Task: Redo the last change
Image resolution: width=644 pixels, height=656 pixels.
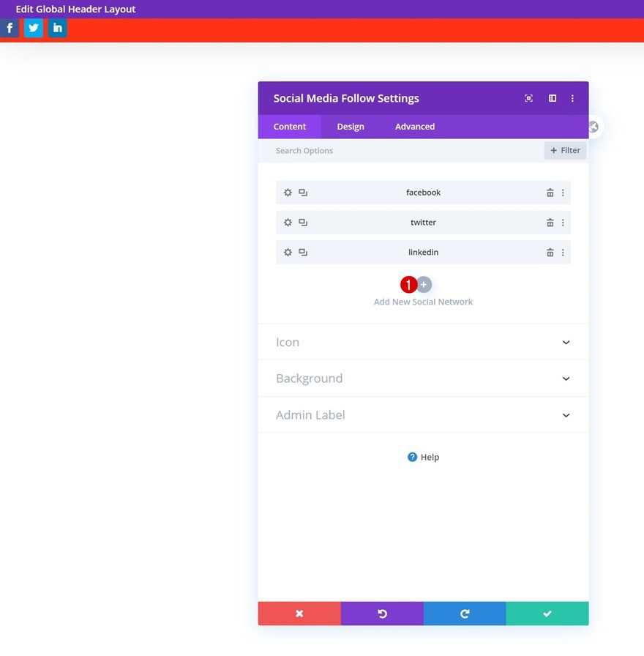Action: click(x=464, y=614)
